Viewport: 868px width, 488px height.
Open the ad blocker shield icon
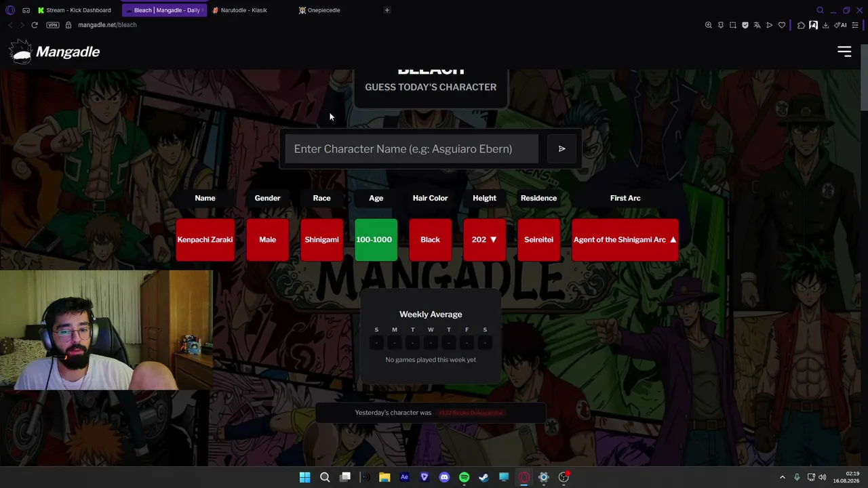point(745,25)
